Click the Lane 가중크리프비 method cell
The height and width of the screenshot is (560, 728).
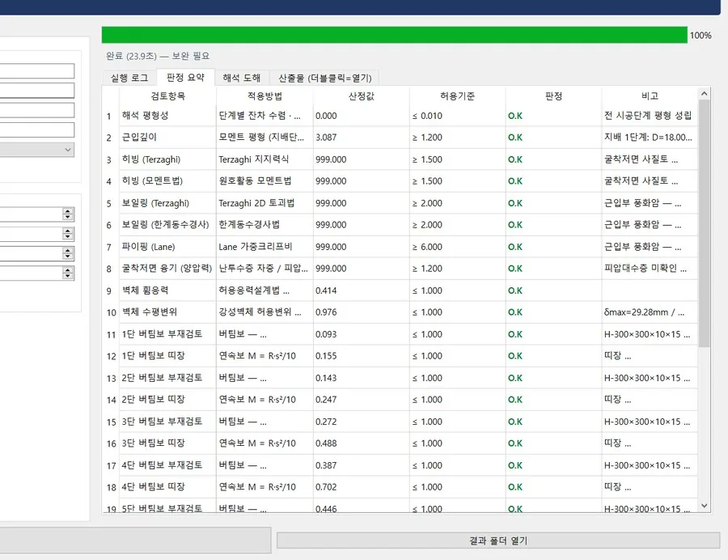pos(265,247)
